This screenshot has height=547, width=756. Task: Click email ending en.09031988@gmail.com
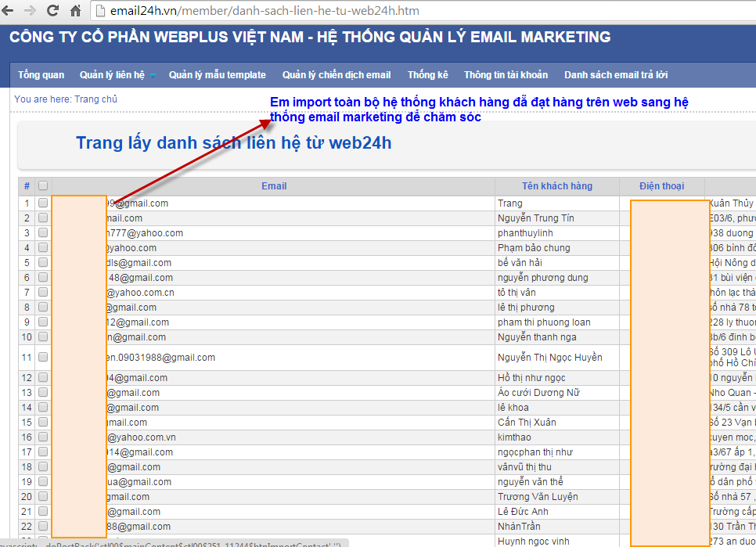(160, 358)
